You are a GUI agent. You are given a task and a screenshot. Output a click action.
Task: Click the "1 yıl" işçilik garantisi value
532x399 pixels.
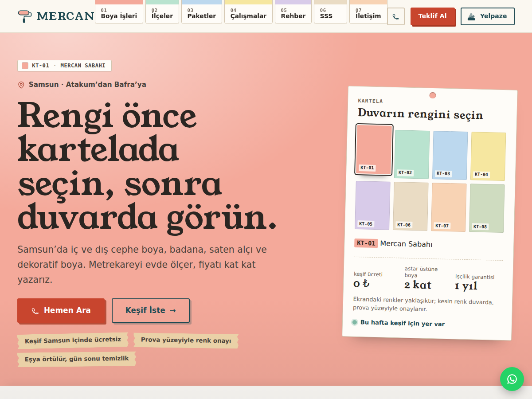(466, 286)
